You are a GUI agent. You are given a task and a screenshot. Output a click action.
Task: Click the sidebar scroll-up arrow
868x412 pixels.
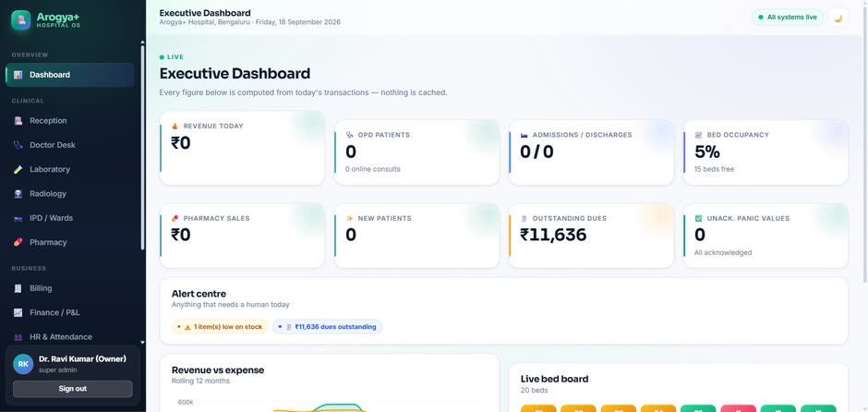click(x=142, y=42)
